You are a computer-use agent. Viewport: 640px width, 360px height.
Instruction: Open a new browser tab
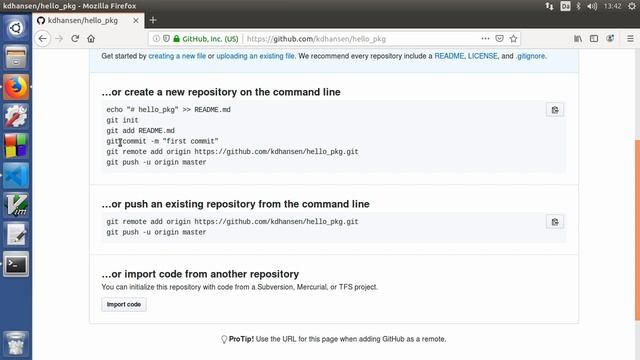pos(153,20)
